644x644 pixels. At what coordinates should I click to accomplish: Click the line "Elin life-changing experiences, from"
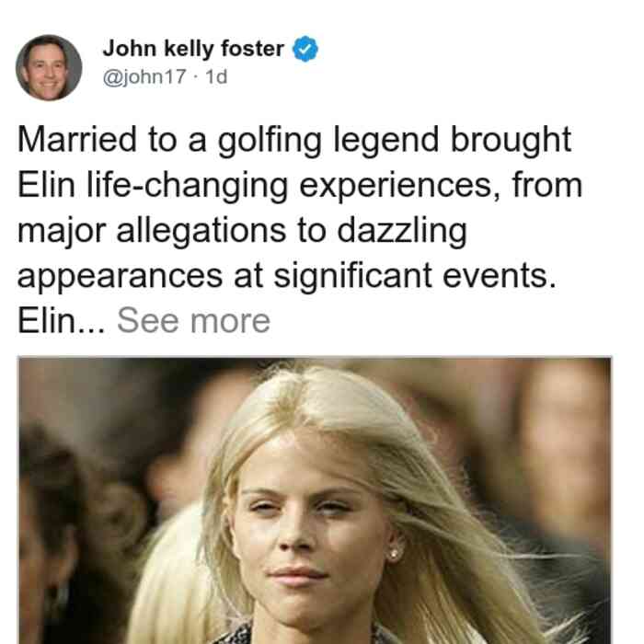(x=300, y=186)
